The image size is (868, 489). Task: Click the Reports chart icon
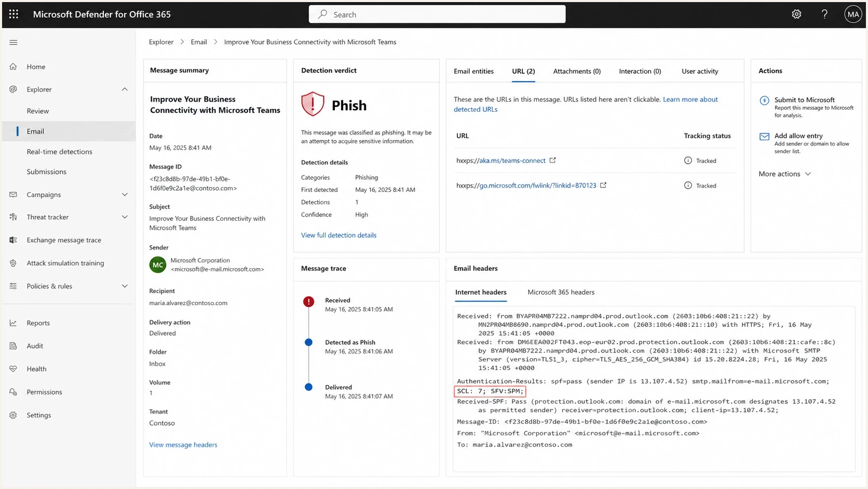pos(13,323)
